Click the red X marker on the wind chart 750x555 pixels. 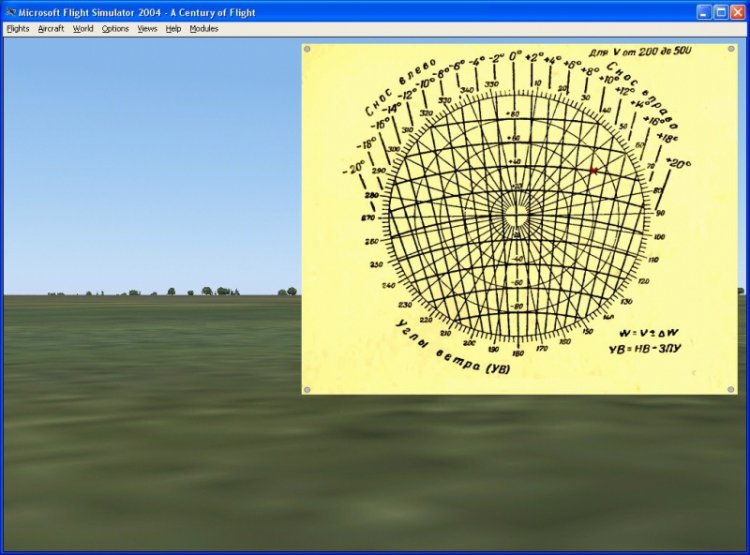pyautogui.click(x=594, y=170)
